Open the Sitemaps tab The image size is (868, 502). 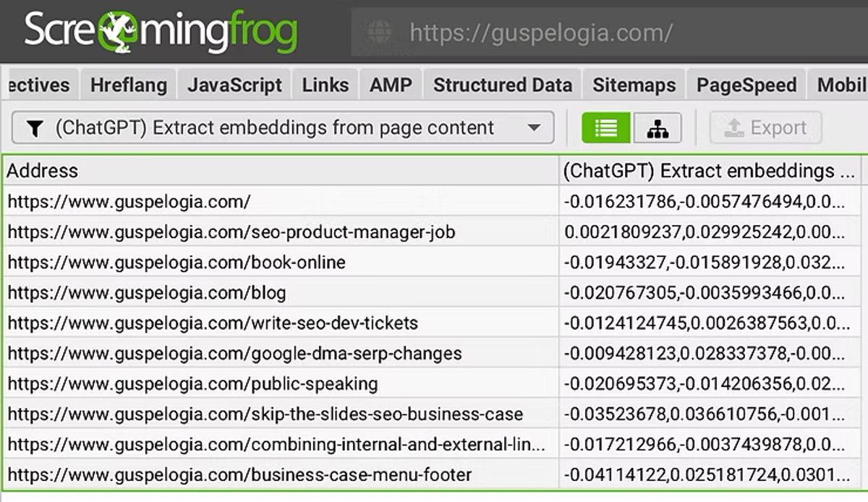tap(634, 85)
